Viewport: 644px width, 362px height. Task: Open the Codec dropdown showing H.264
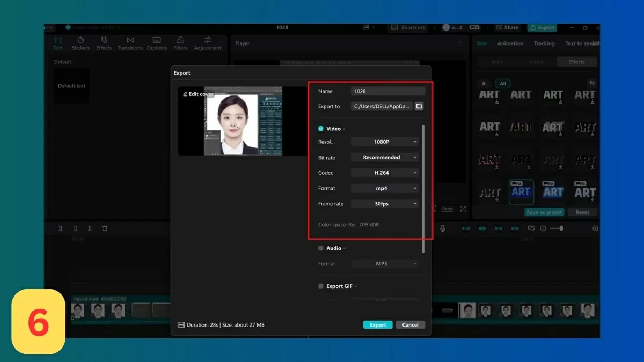point(384,172)
